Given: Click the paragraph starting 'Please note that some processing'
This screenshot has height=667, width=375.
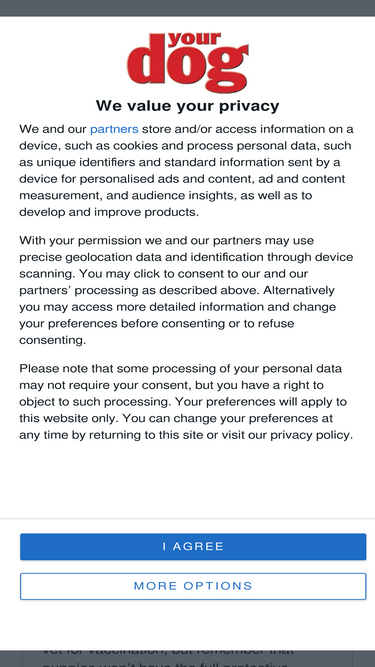Looking at the screenshot, I should 186,402.
